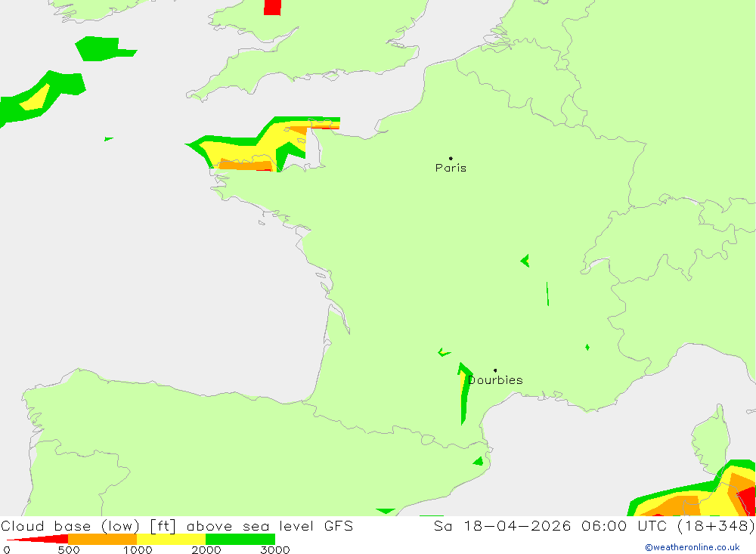This screenshot has height=554, width=756.
Task: Click the weatheronline.co.uk copyright link
Action: [x=692, y=547]
